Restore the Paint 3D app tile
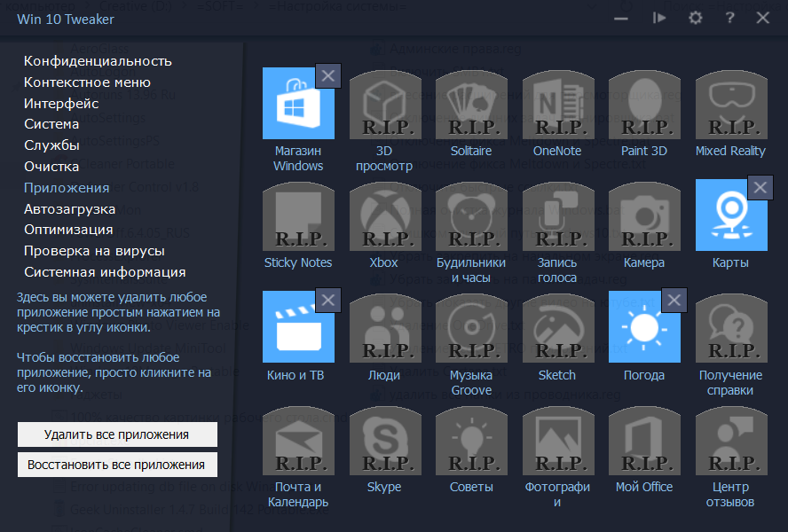The width and height of the screenshot is (788, 532). [644, 105]
